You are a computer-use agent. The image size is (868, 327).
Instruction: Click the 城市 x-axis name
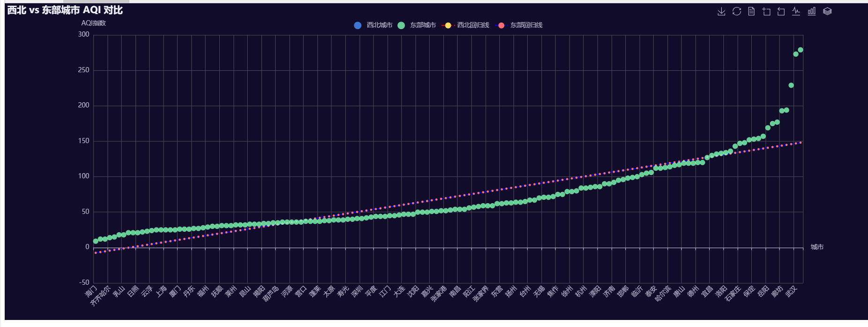coord(817,247)
